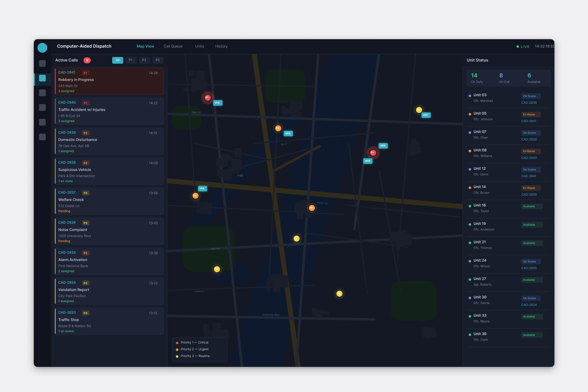Open the Traffic Accident w/ Injuries call

pos(109,111)
